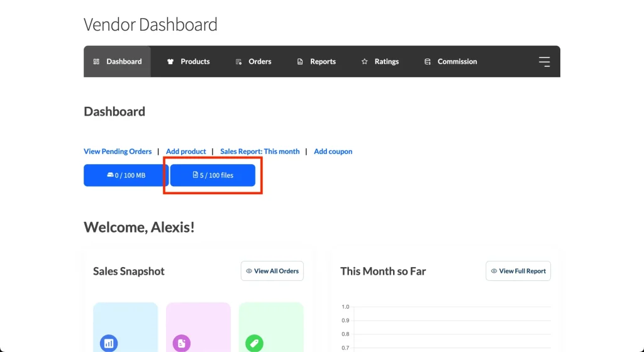Viewport: 644px width, 352px height.
Task: Click the shirt icon beside Products
Action: [x=170, y=62]
